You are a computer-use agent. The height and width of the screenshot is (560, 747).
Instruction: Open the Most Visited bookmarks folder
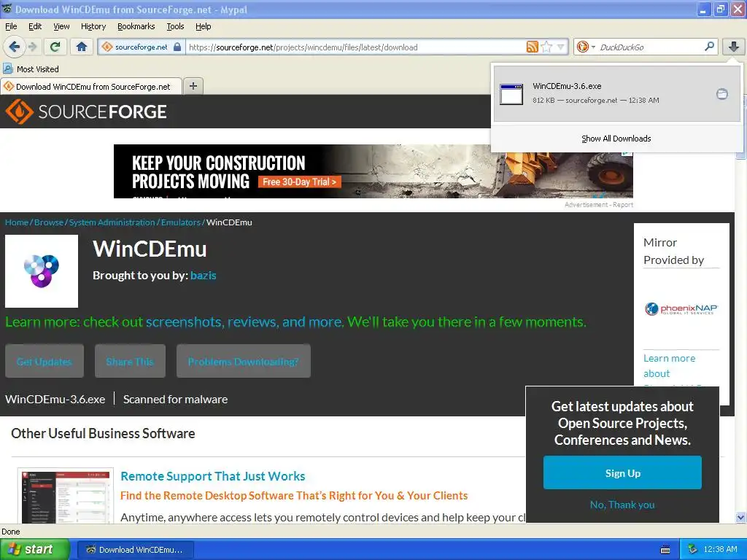(x=31, y=69)
